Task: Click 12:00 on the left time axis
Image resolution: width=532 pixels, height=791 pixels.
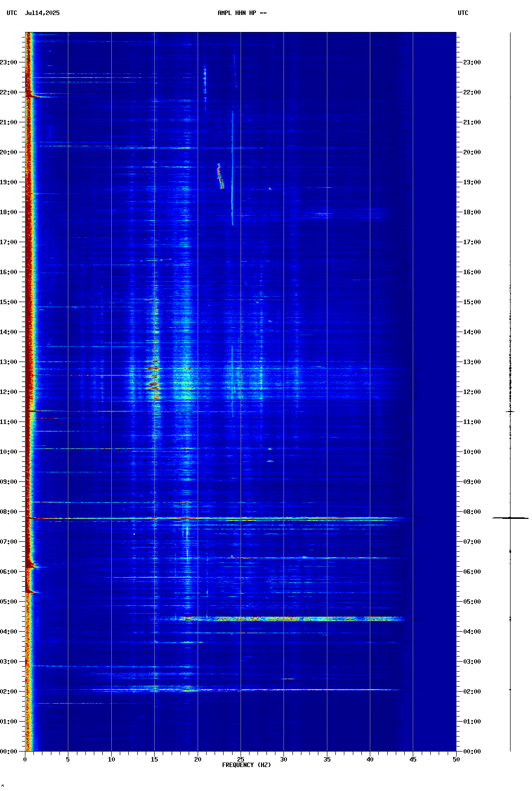Action: coord(8,392)
